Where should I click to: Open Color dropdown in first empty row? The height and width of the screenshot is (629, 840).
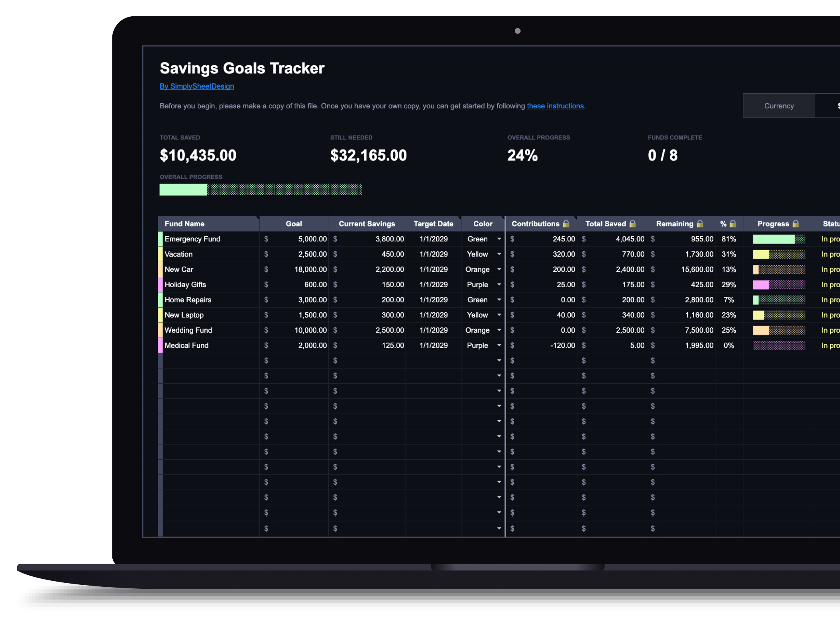(499, 361)
